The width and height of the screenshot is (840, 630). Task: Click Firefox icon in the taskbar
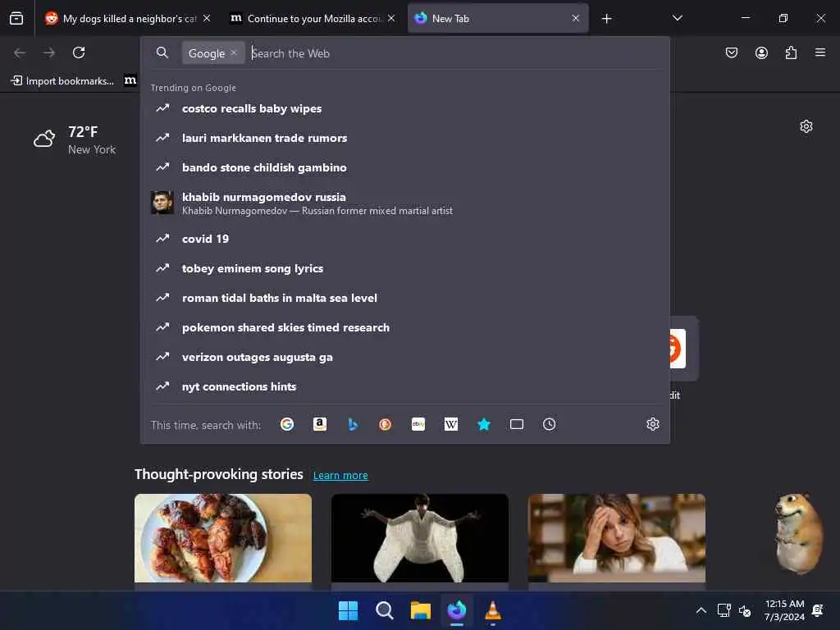(457, 610)
